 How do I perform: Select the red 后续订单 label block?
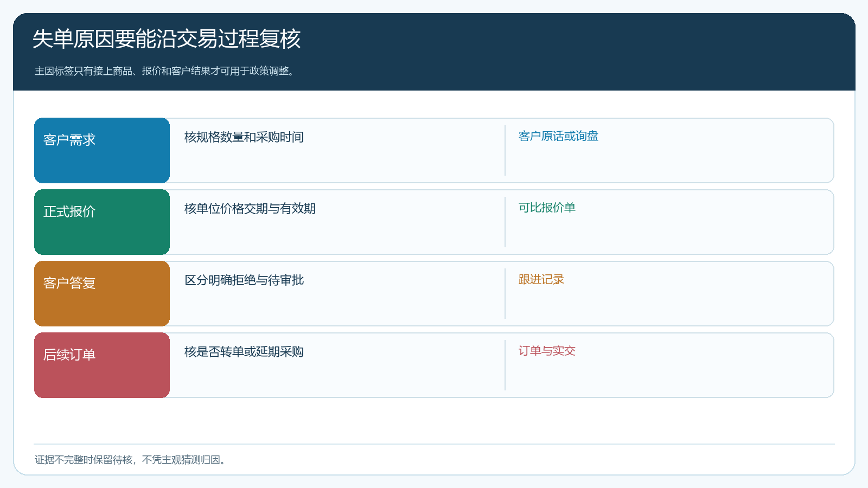pyautogui.click(x=102, y=365)
